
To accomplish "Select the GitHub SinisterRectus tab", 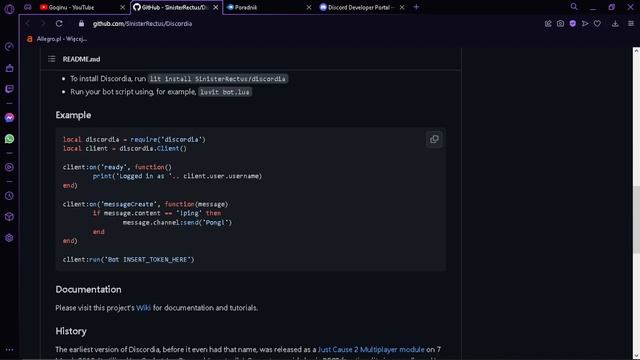I will pos(175,7).
